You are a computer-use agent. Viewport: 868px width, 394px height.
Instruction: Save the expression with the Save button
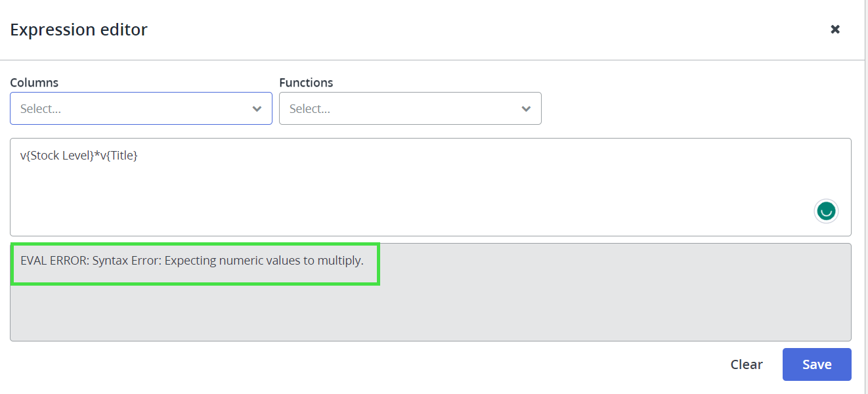817,364
